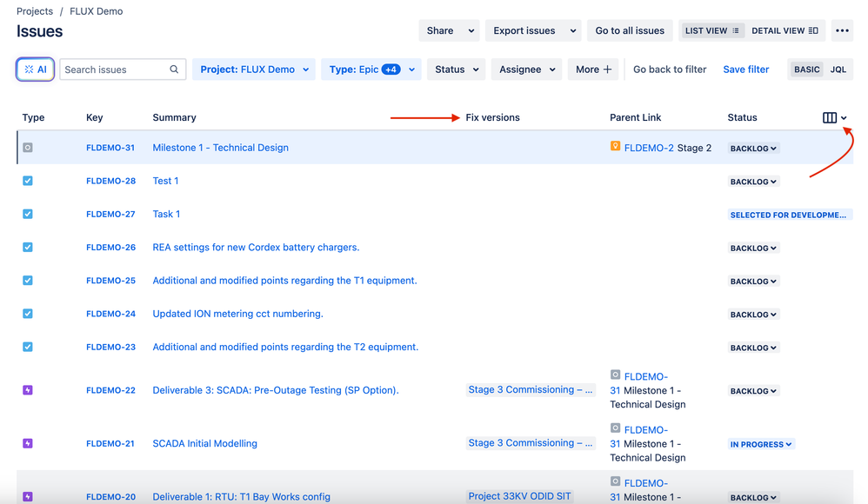Click the purple story icon for FLDEMO-21

pos(28,443)
